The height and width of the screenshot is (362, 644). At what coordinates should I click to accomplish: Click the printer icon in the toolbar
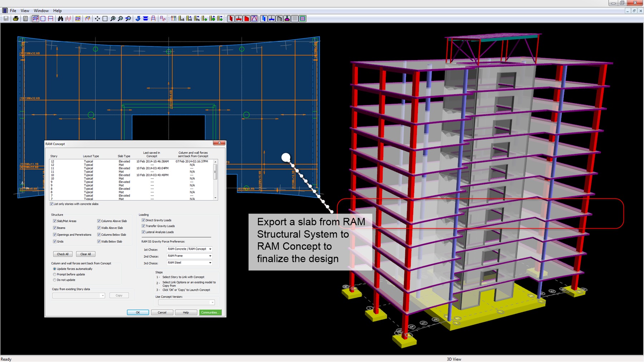click(16, 19)
